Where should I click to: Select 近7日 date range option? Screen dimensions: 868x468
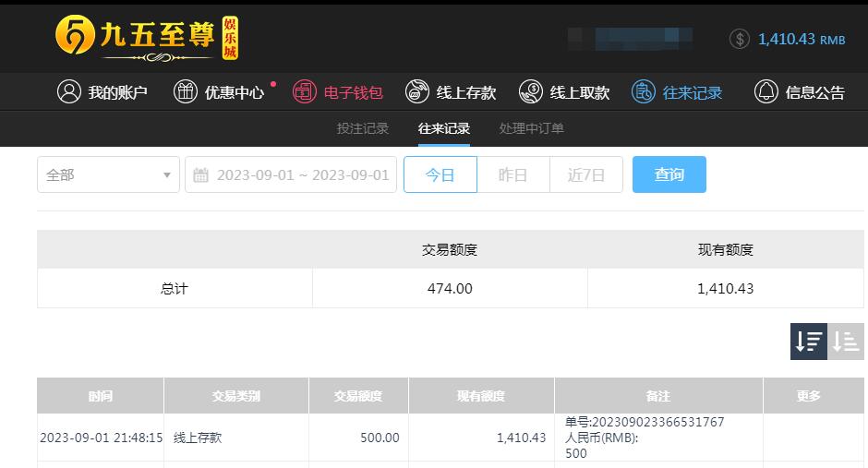pyautogui.click(x=586, y=174)
